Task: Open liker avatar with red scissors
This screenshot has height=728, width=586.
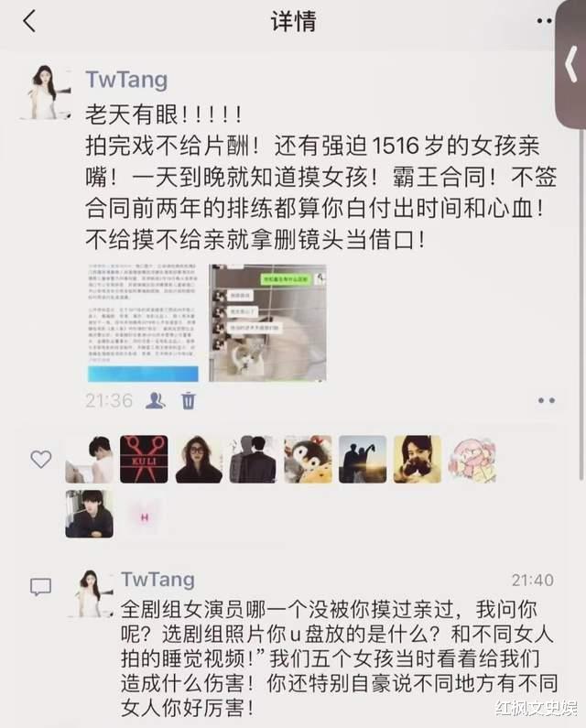Action: tap(144, 459)
